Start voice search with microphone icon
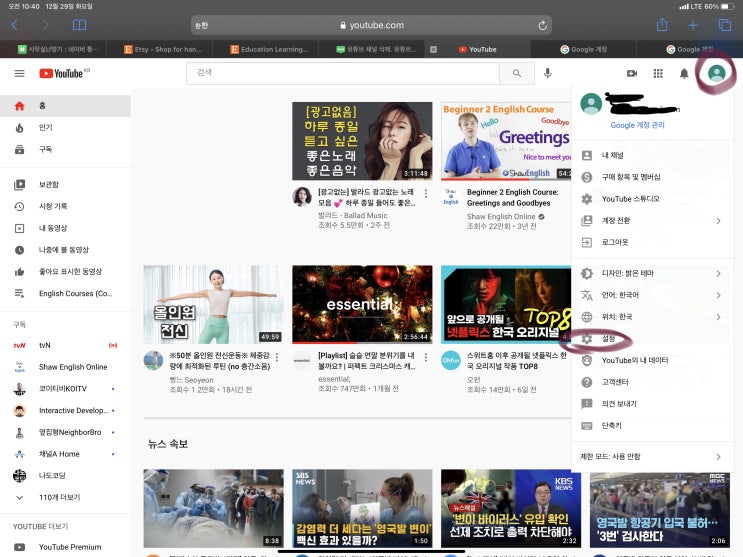Image resolution: width=743 pixels, height=557 pixels. point(548,73)
